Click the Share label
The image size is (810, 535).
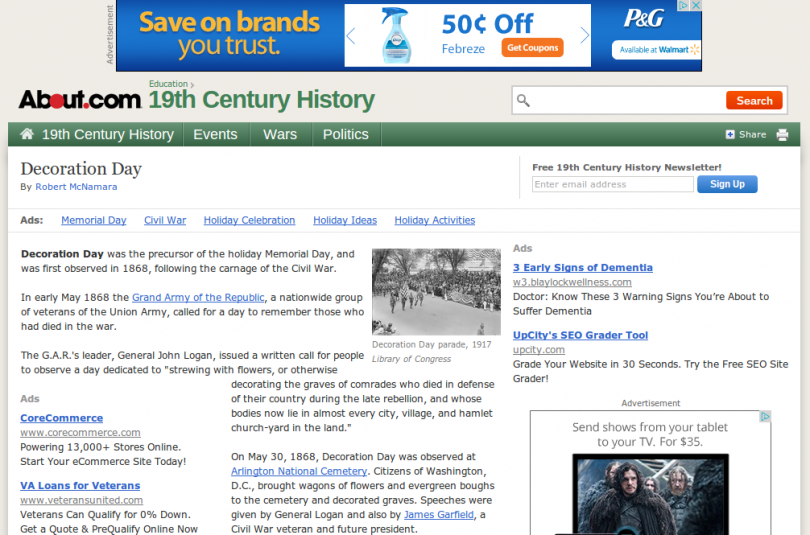click(x=752, y=134)
